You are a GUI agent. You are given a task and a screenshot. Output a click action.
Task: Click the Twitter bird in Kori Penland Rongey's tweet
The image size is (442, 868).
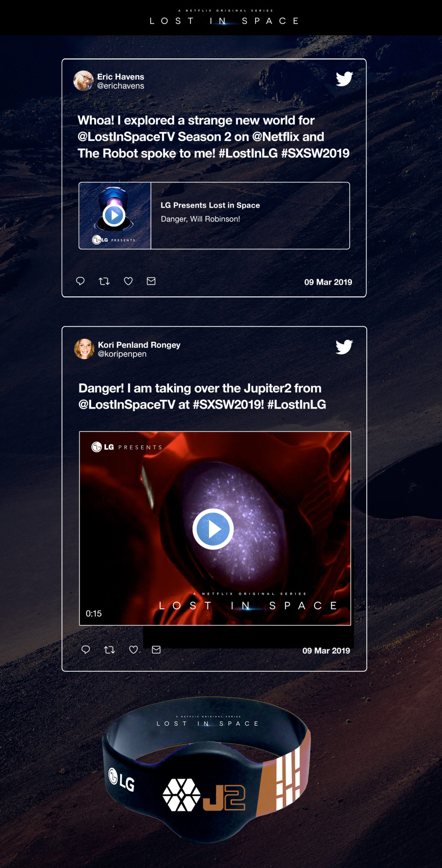pos(344,347)
